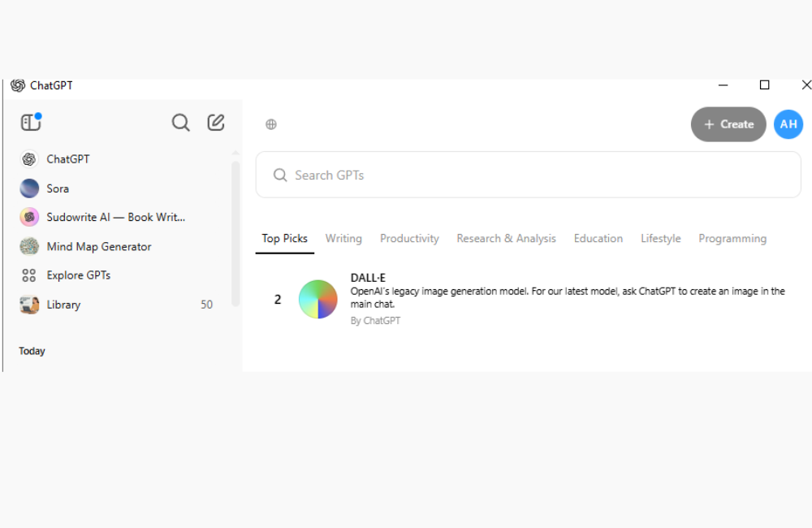Open Explore GPTs in sidebar

point(79,275)
